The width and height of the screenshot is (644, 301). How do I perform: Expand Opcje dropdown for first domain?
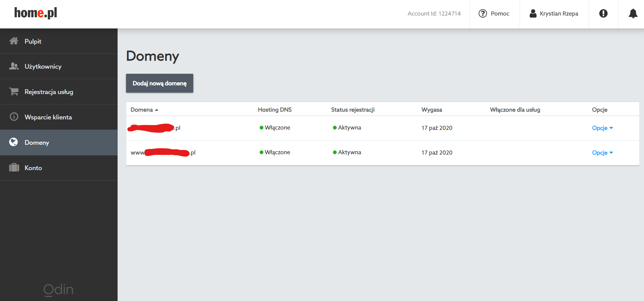click(x=602, y=128)
